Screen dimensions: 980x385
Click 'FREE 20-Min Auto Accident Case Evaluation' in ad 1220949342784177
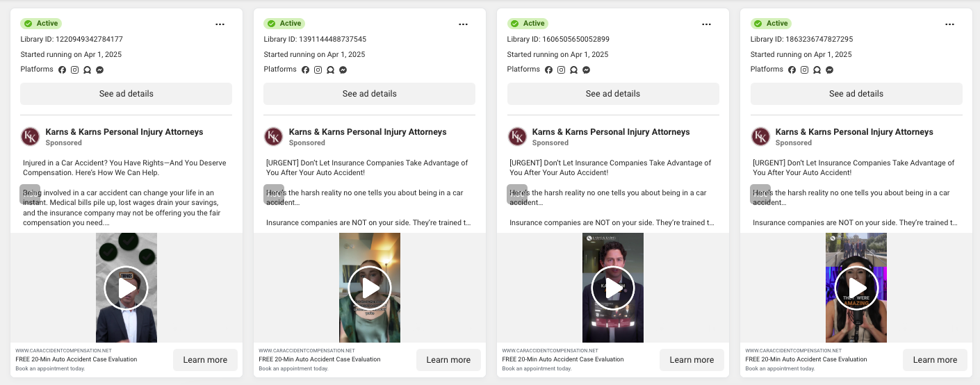(76, 359)
